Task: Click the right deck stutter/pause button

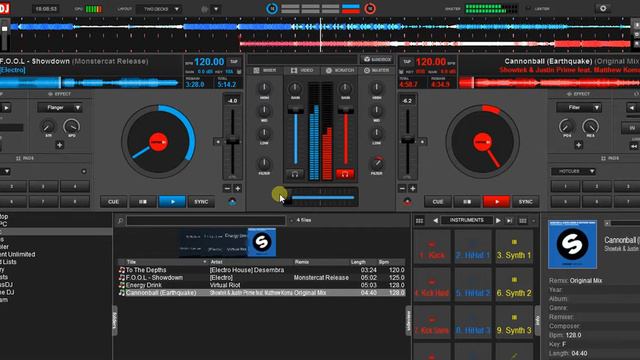Action: 467,202
